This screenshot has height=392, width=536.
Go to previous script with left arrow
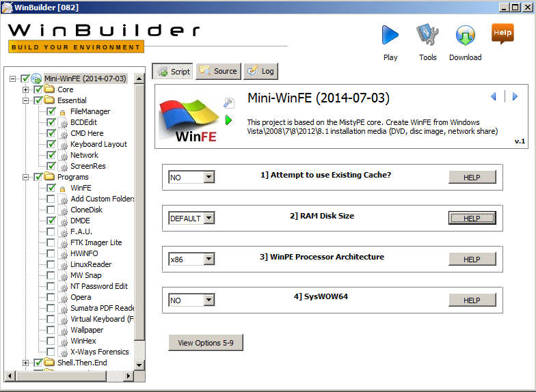pos(494,97)
